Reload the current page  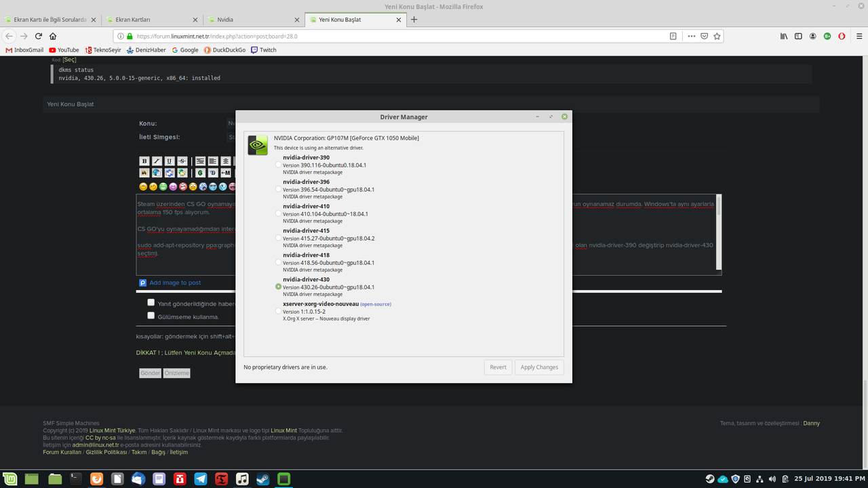point(39,36)
